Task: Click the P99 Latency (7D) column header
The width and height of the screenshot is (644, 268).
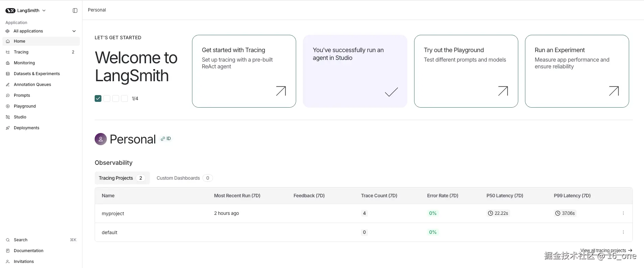Action: click(572, 196)
